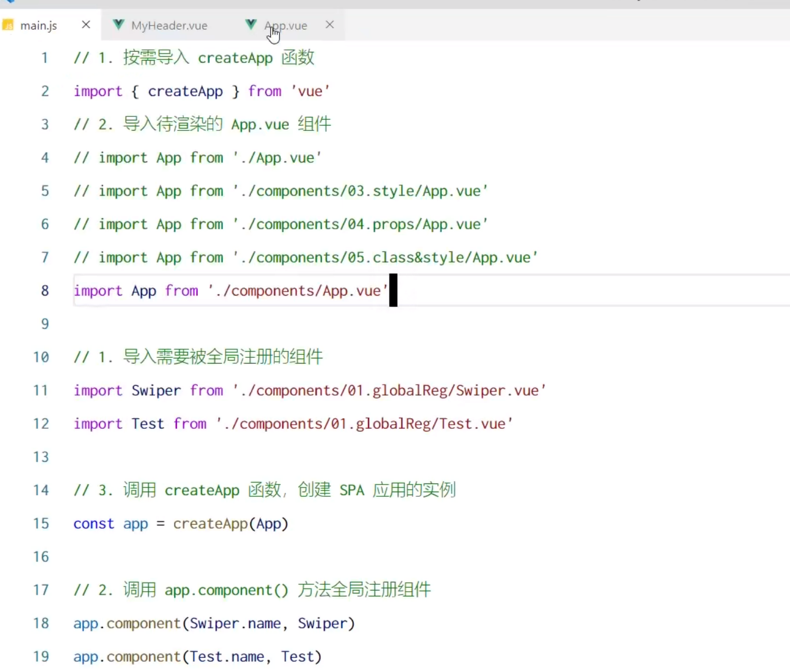Click 'createApp(App)' call on line 15

pos(231,523)
